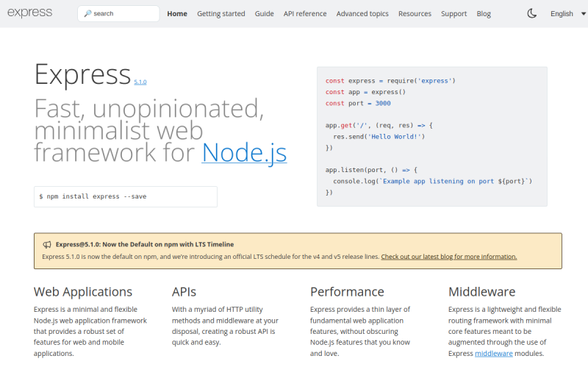The image size is (588, 392).
Task: Open the 'Check out our latest blog' link
Action: 449,257
